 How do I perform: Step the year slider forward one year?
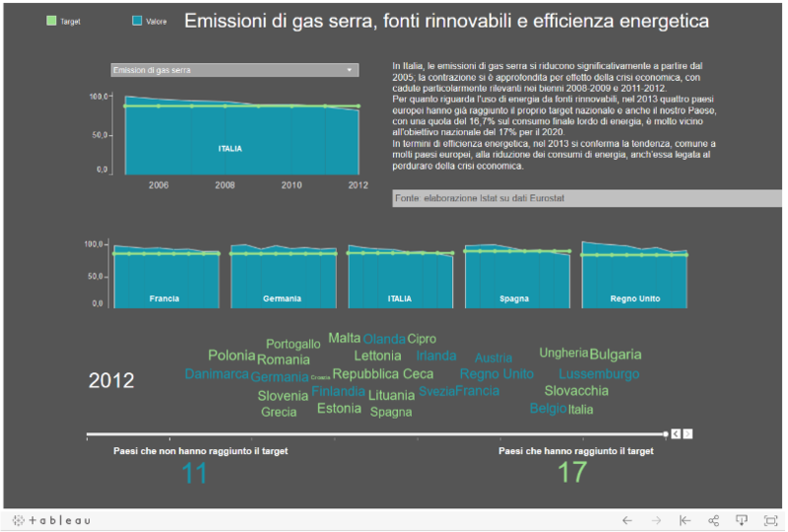pyautogui.click(x=689, y=433)
